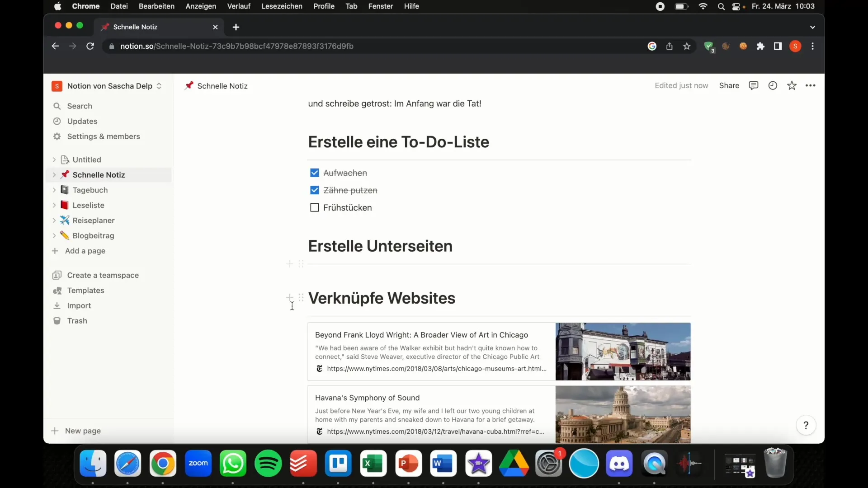This screenshot has width=868, height=488.
Task: Open the Search sidebar function
Action: [x=79, y=105]
